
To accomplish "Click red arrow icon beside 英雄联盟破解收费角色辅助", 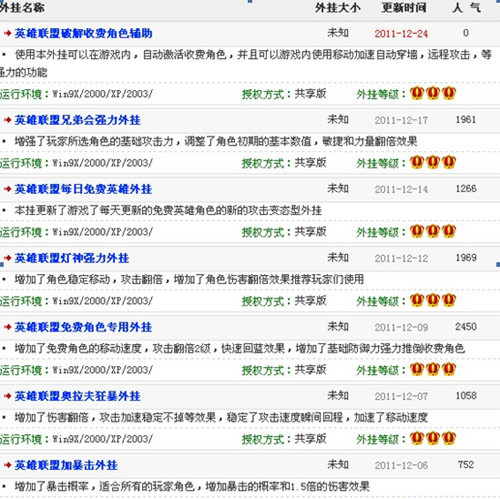I will click(7, 33).
